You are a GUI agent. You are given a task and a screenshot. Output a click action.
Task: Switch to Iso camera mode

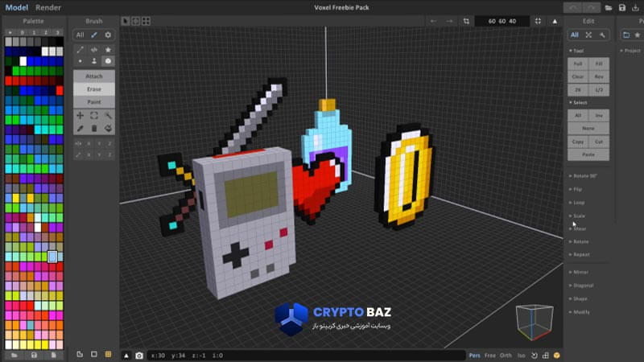[521, 356]
